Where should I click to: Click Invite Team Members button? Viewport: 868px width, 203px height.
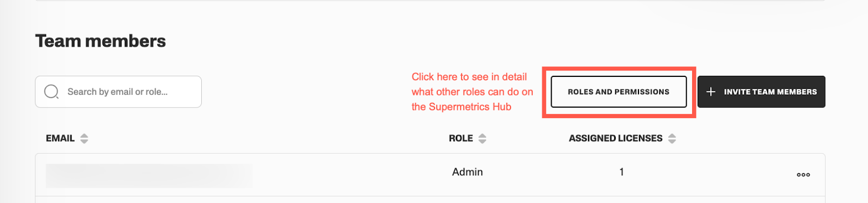tap(761, 91)
